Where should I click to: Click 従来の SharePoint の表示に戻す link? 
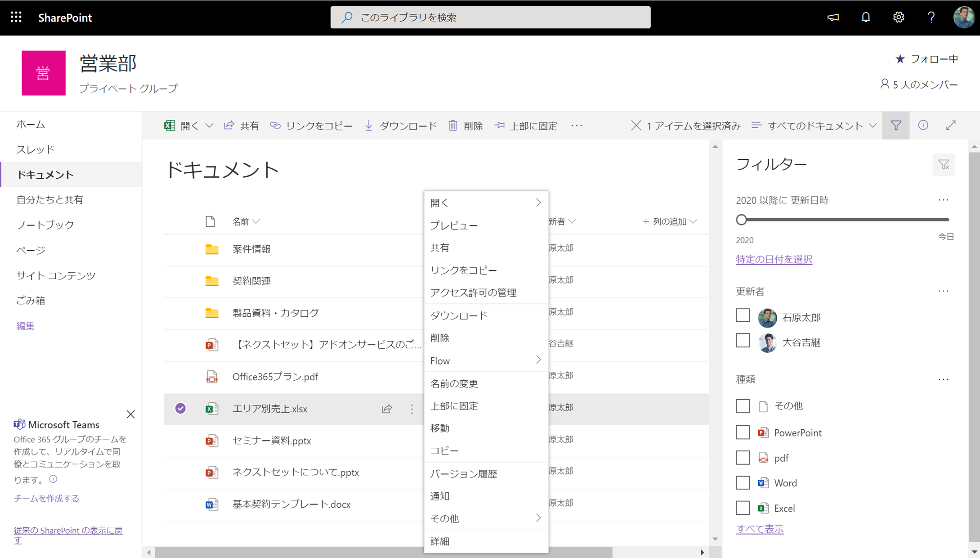point(68,535)
